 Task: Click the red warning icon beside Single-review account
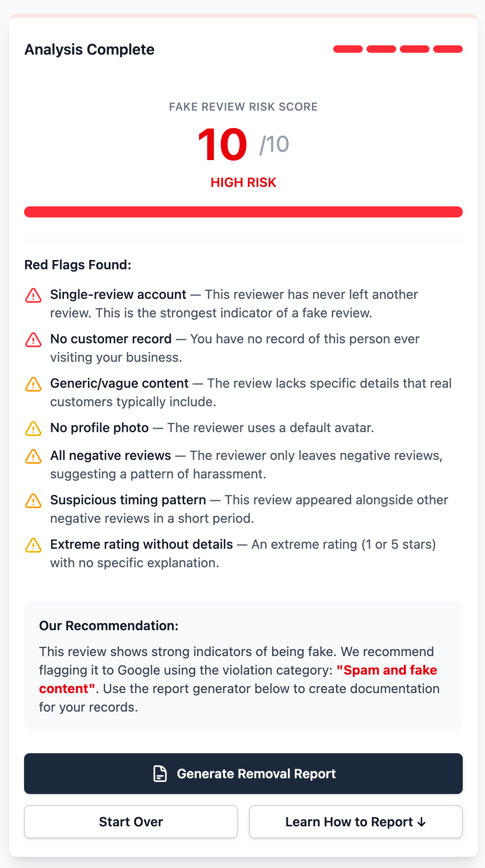pos(33,295)
